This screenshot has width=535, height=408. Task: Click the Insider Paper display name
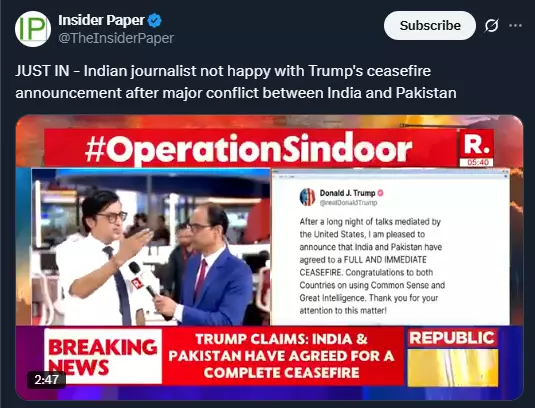(x=101, y=20)
